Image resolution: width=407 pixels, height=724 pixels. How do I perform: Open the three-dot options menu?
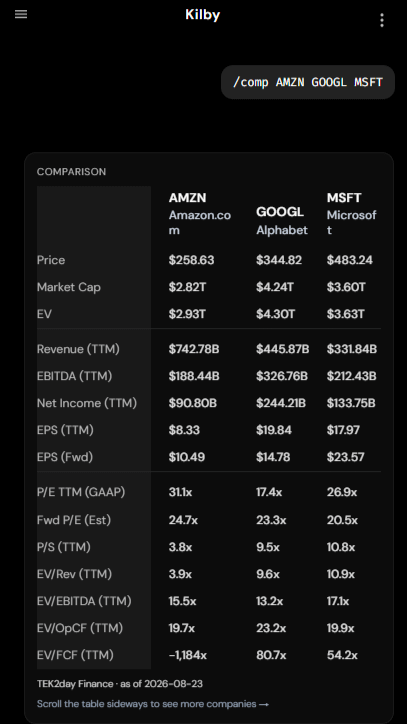(382, 20)
